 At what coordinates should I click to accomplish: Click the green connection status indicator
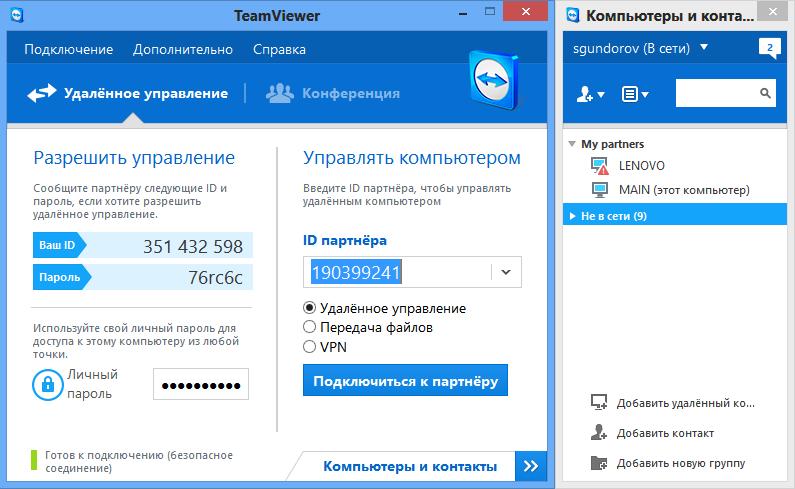pyautogui.click(x=34, y=460)
